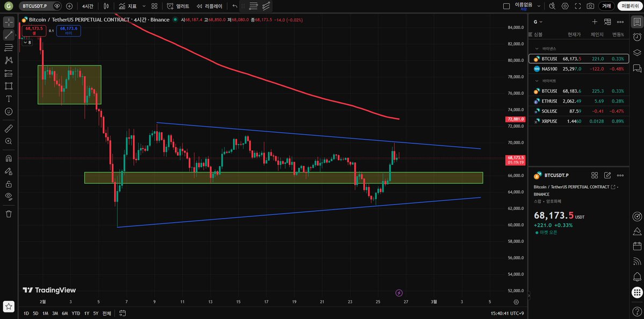The image size is (644, 319).
Task: Select the text annotation tool
Action: pyautogui.click(x=9, y=99)
